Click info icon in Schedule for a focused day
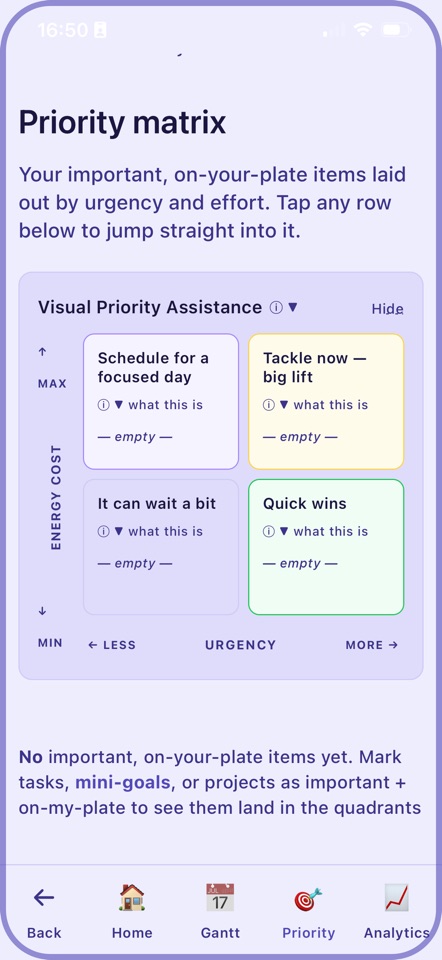 pyautogui.click(x=103, y=405)
